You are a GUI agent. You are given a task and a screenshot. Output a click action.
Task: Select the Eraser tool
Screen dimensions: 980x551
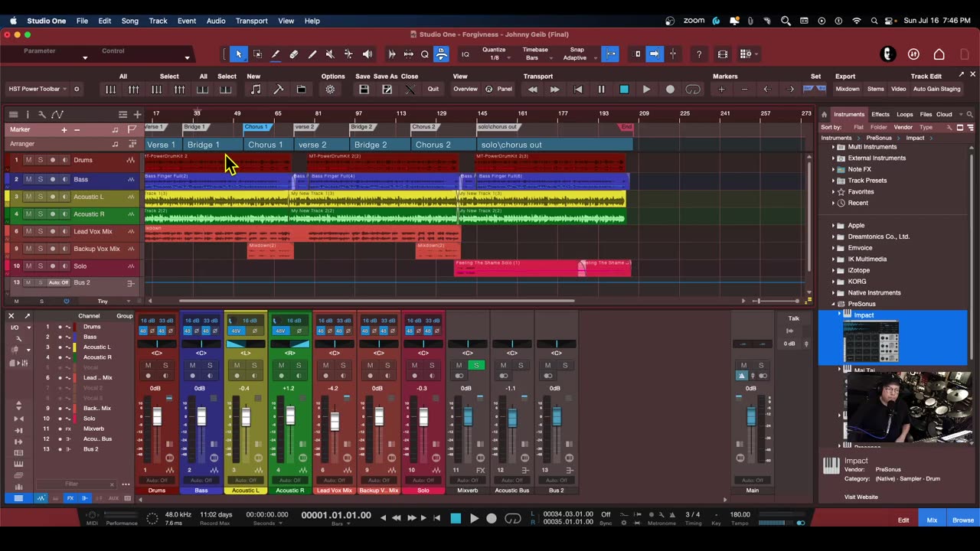tap(294, 54)
